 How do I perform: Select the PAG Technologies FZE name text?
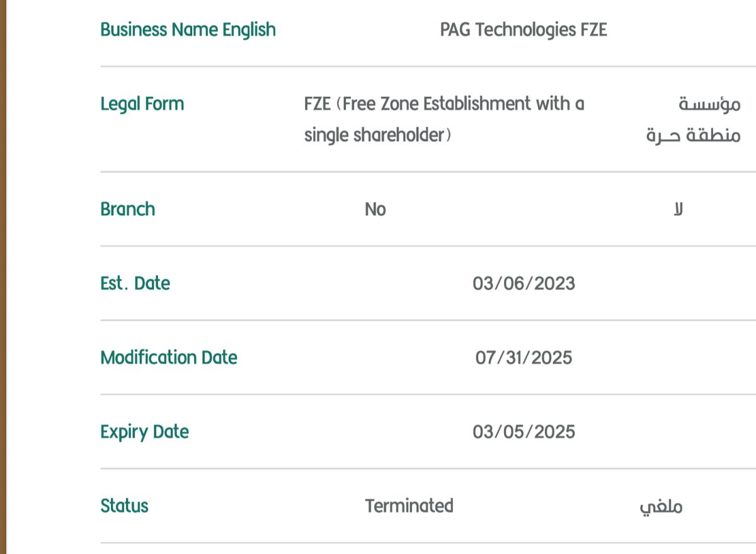point(523,30)
